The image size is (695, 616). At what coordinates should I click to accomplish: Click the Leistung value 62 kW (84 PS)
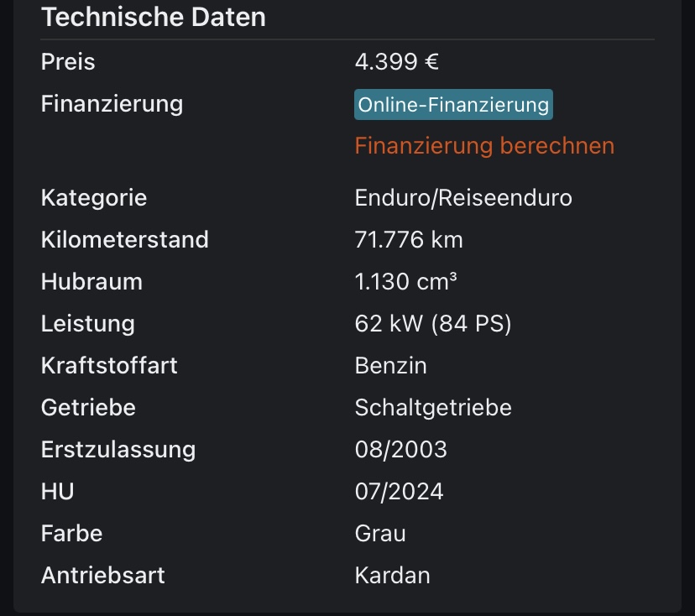[432, 323]
